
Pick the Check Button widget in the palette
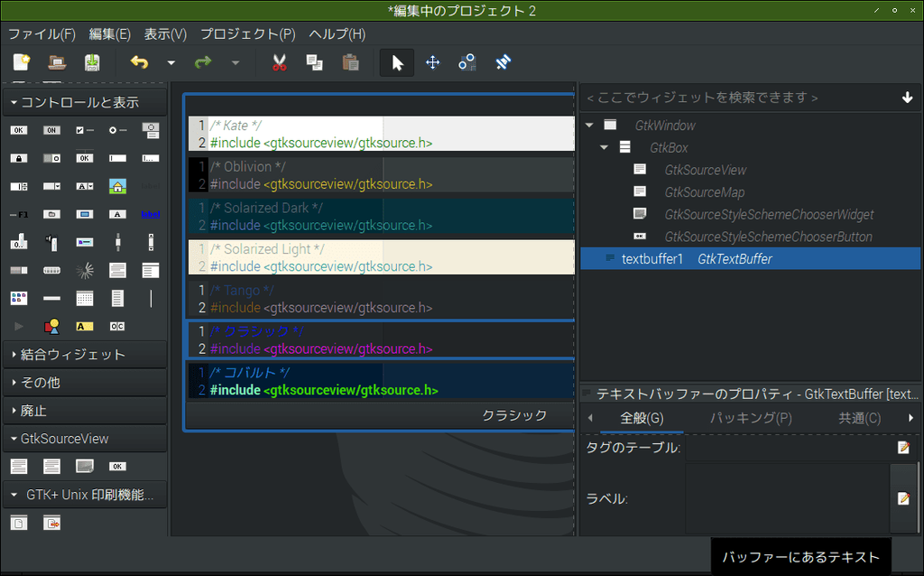(85, 130)
